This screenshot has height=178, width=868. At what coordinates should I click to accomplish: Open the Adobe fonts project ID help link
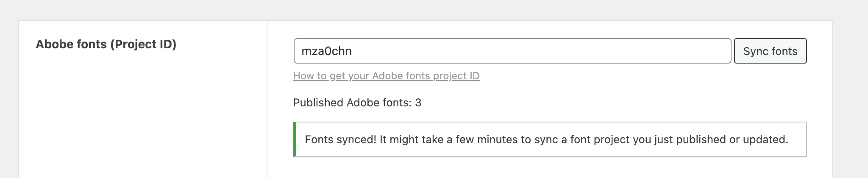coord(386,76)
